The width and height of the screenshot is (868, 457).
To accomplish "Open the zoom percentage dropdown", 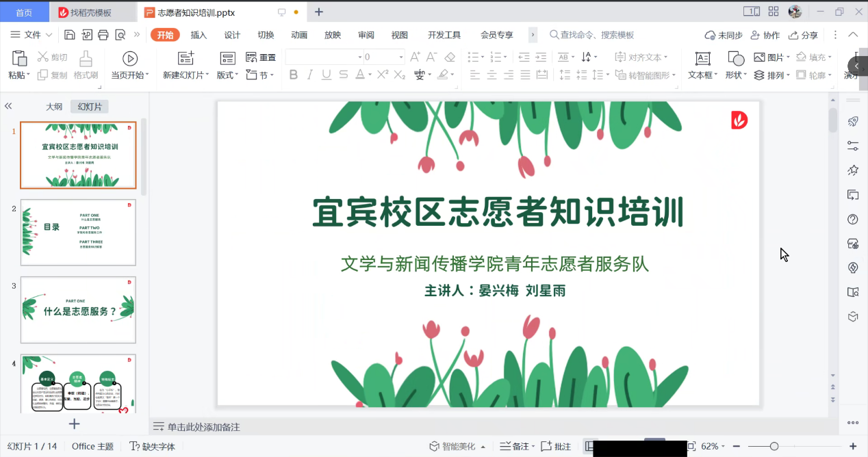I will coord(714,447).
